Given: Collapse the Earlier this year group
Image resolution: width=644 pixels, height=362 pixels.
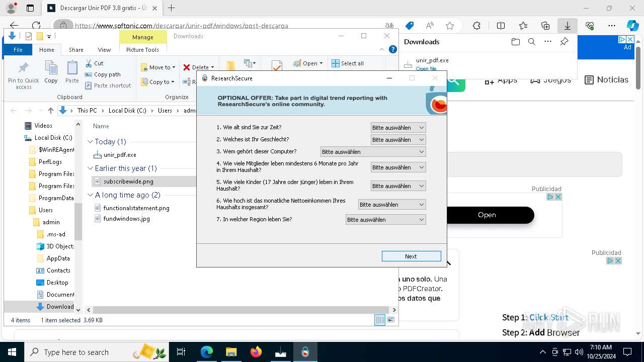Looking at the screenshot, I should coord(90,168).
